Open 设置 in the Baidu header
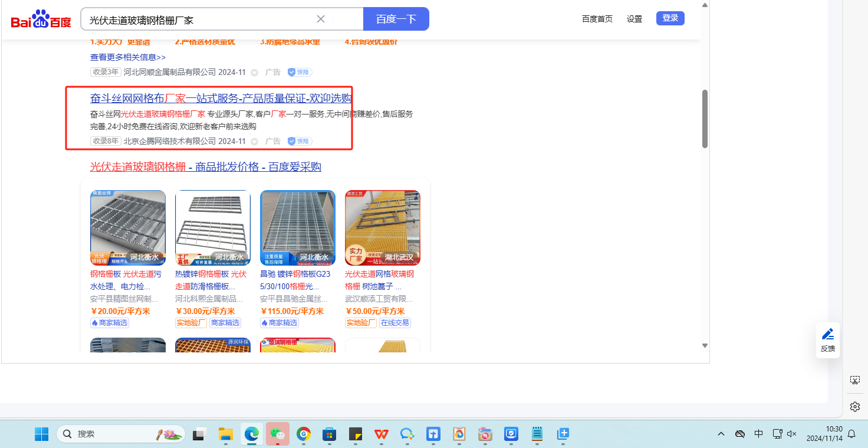868x448 pixels. (x=634, y=19)
